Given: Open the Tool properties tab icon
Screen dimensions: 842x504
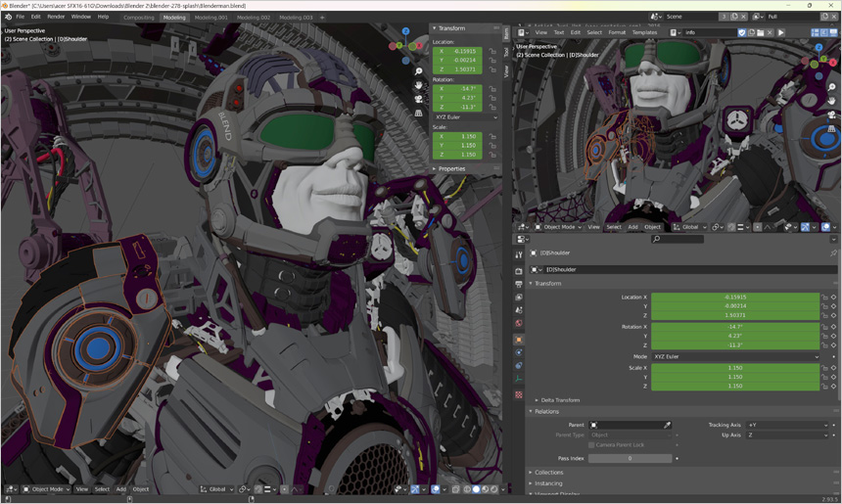Looking at the screenshot, I should [x=519, y=254].
